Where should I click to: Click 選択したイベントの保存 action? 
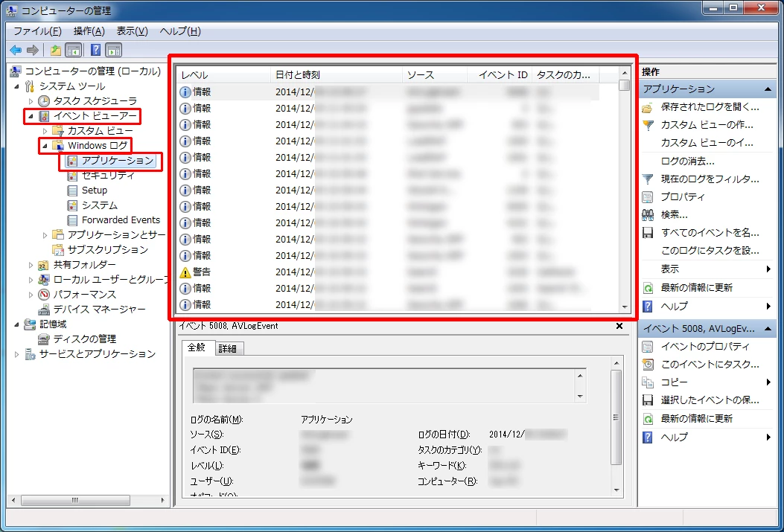tap(710, 400)
